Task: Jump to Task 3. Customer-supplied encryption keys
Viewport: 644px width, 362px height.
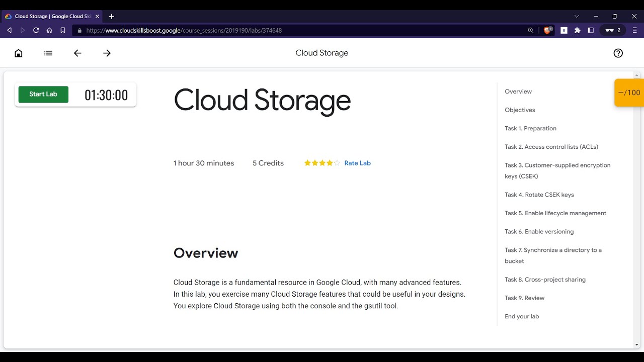Action: click(x=557, y=170)
